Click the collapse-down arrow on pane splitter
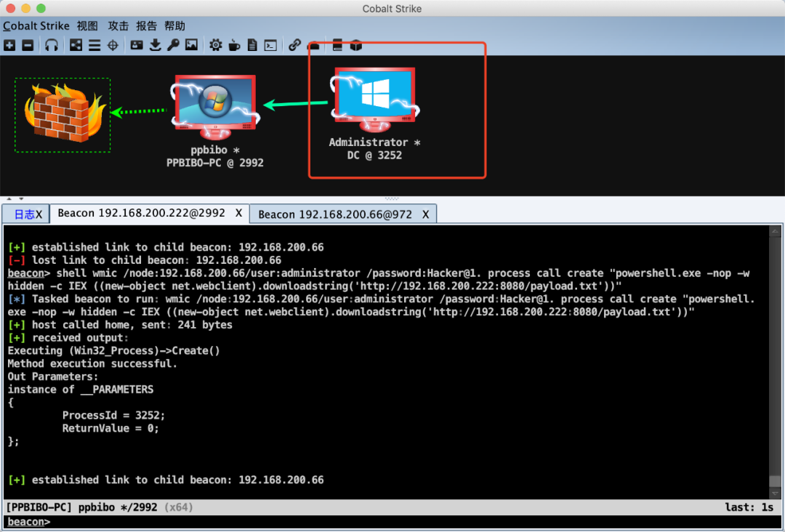 click(21, 198)
